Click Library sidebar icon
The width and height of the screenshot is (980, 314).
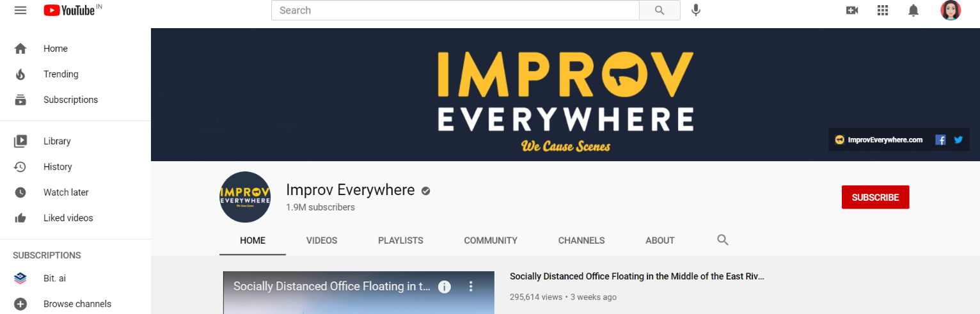20,141
